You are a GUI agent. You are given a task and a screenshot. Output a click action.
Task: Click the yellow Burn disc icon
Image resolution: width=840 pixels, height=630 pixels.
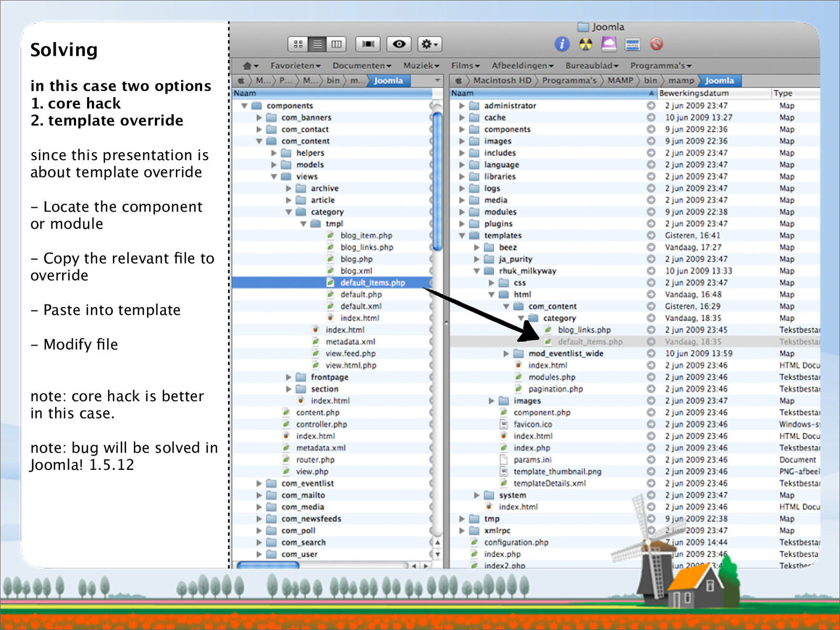click(x=585, y=44)
